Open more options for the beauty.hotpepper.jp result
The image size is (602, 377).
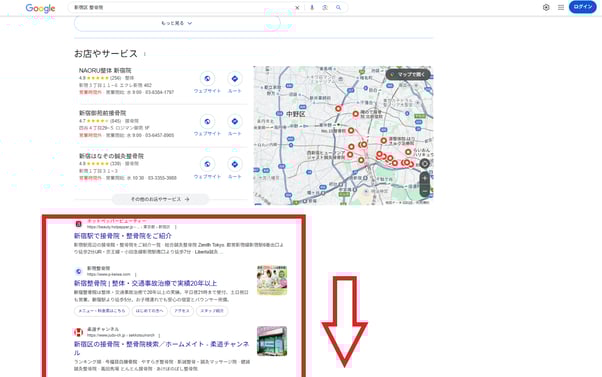tap(175, 227)
